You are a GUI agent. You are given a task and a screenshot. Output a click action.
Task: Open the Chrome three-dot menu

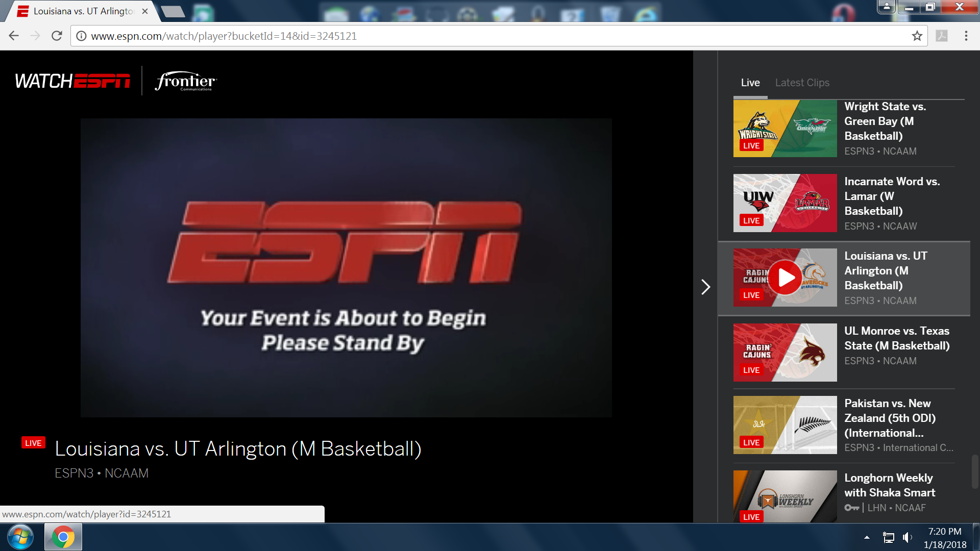click(x=966, y=36)
